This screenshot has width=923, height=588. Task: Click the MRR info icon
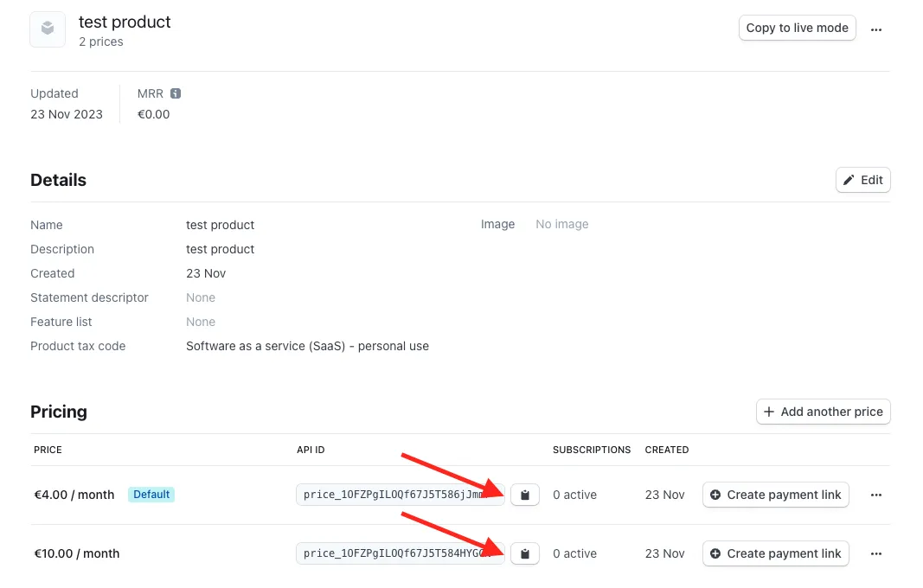(176, 93)
